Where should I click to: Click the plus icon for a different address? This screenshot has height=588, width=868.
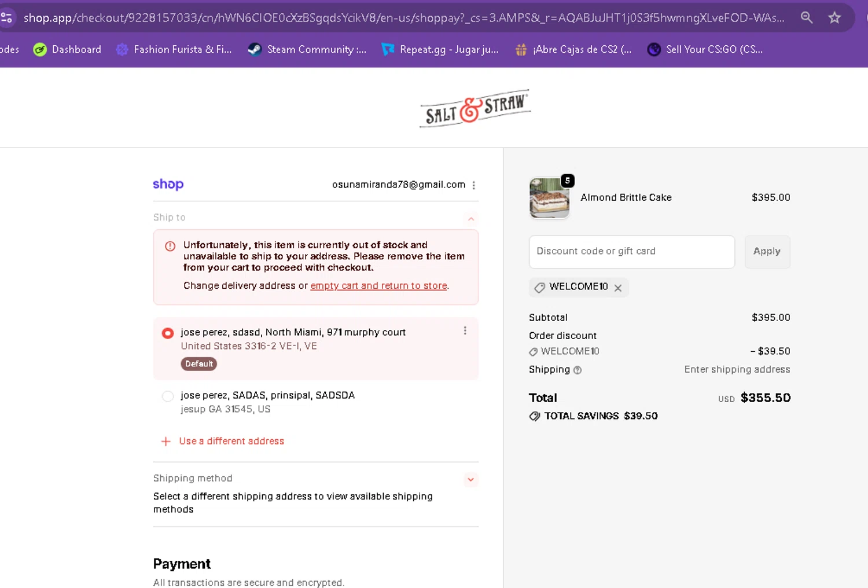point(166,442)
